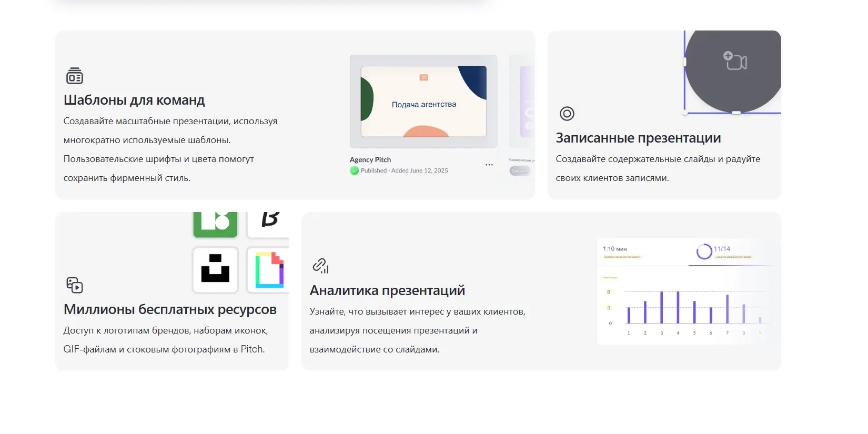Open the three-dot menu for Agency Pitch
The width and height of the screenshot is (868, 434).
[489, 165]
